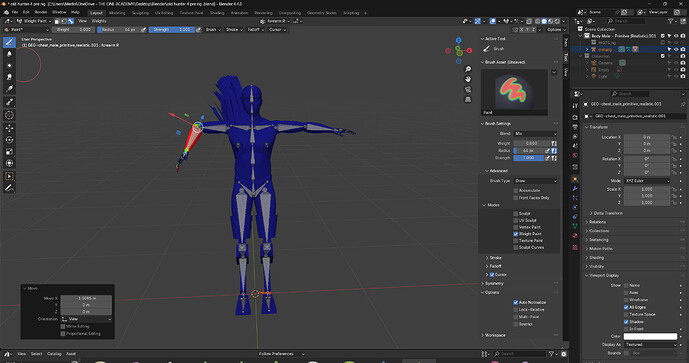Viewport: 689px width, 363px height.
Task: Toggle the Front Faces Only checkbox
Action: pyautogui.click(x=515, y=198)
